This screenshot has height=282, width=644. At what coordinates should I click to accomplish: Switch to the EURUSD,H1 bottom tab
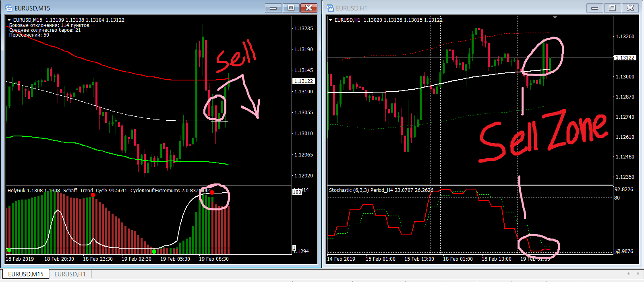[70, 274]
